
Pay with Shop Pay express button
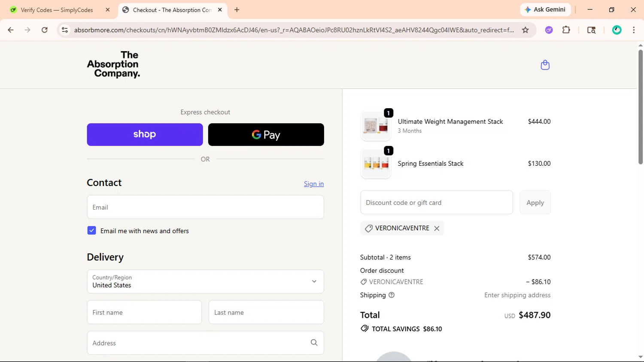pos(145,134)
